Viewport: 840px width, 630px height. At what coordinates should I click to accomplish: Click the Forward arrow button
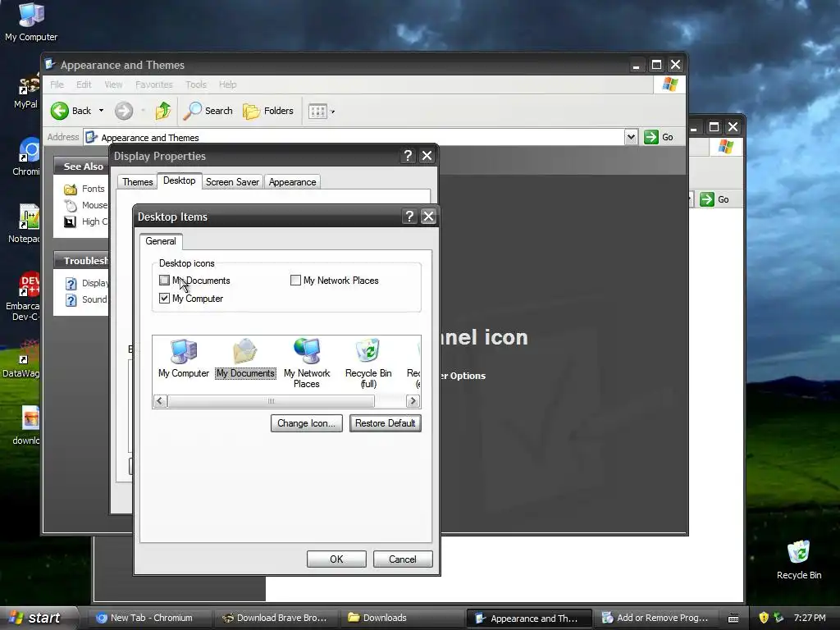click(124, 111)
